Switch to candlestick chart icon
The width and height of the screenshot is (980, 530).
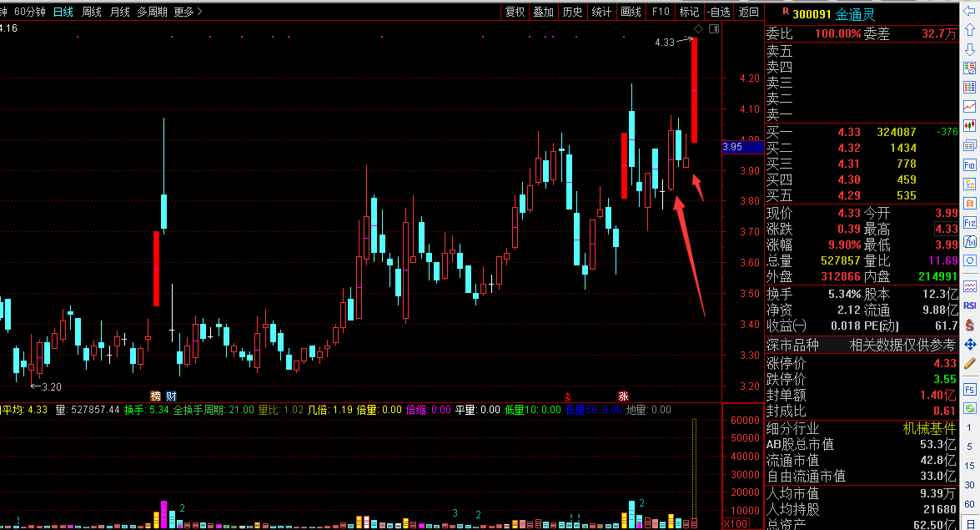pos(969,126)
